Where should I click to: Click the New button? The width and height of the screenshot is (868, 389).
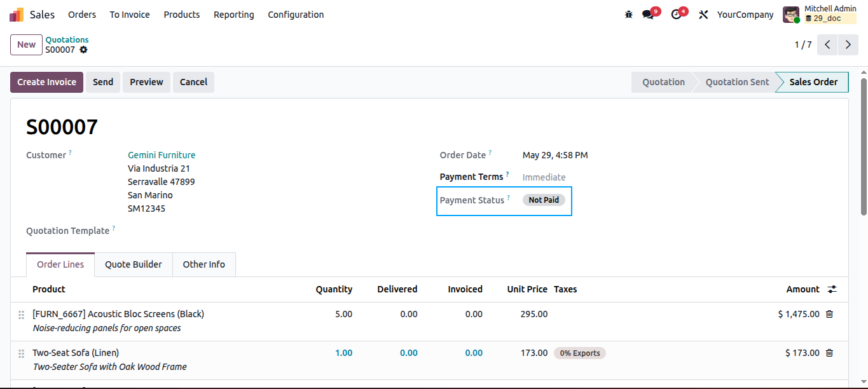(x=26, y=44)
